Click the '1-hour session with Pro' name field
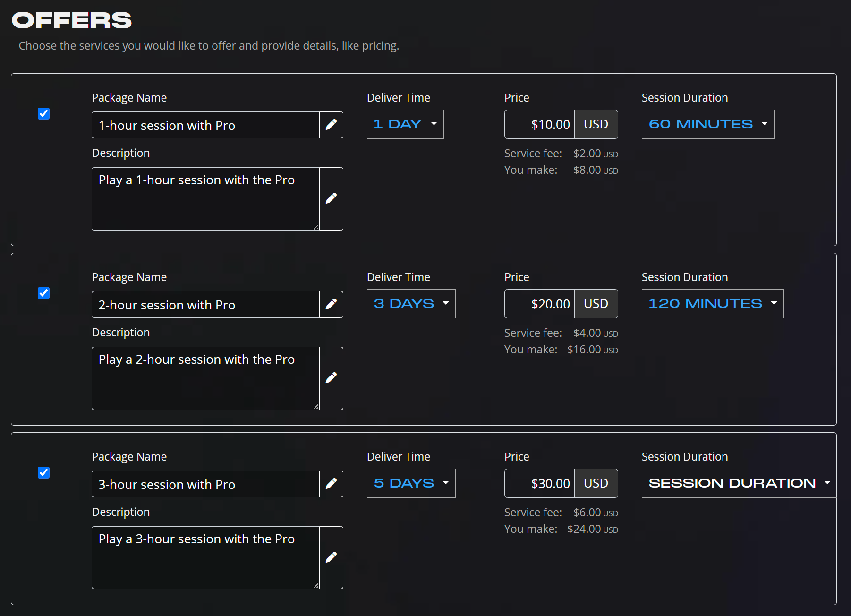Viewport: 851px width, 616px height. tap(205, 125)
